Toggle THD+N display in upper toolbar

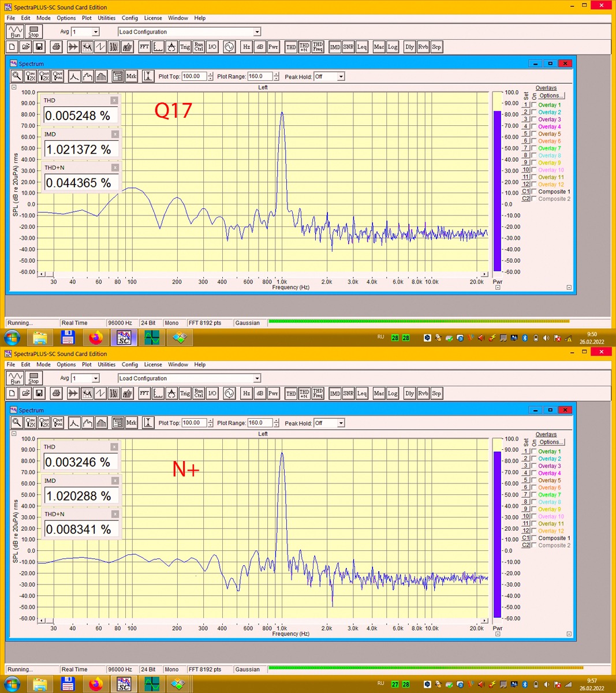[304, 47]
